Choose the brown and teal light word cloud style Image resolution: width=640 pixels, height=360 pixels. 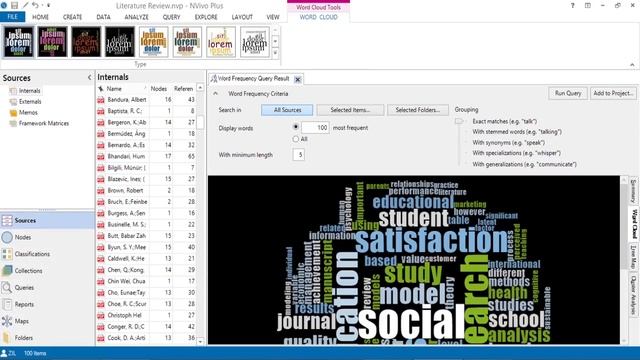coord(187,42)
